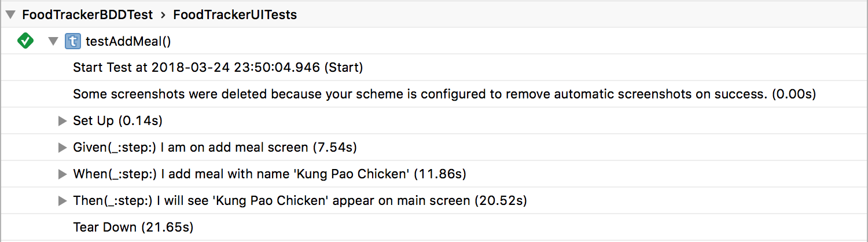Screen dimensions: 868x242
Task: Select the Set Up (0.14s) label
Action: click(x=117, y=121)
